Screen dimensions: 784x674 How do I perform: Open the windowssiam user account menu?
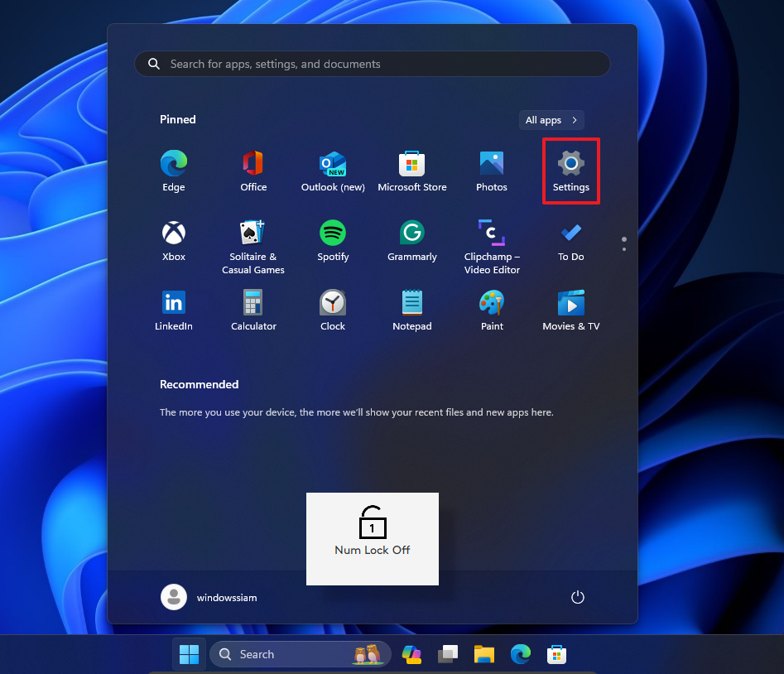[209, 597]
